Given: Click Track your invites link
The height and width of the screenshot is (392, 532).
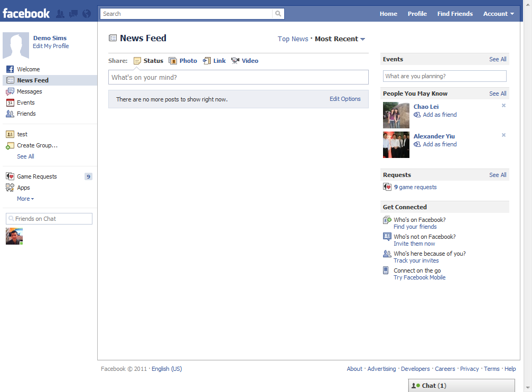Looking at the screenshot, I should tap(416, 260).
